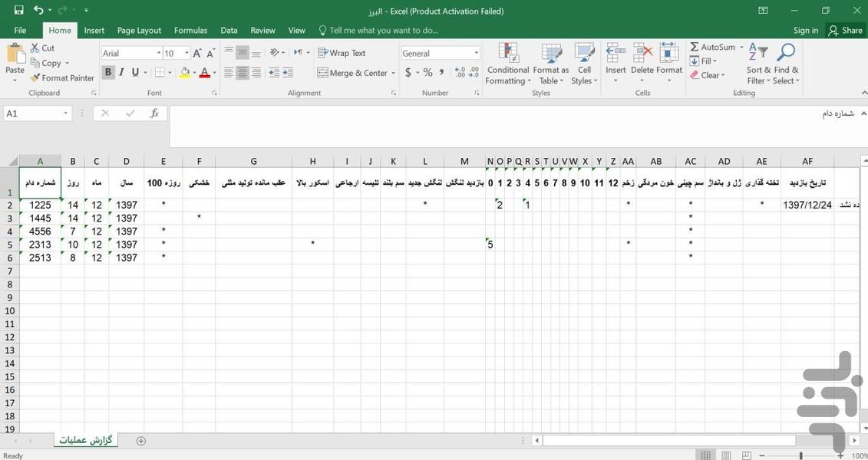The height and width of the screenshot is (460, 868).
Task: Open the File tab
Action: pos(20,31)
